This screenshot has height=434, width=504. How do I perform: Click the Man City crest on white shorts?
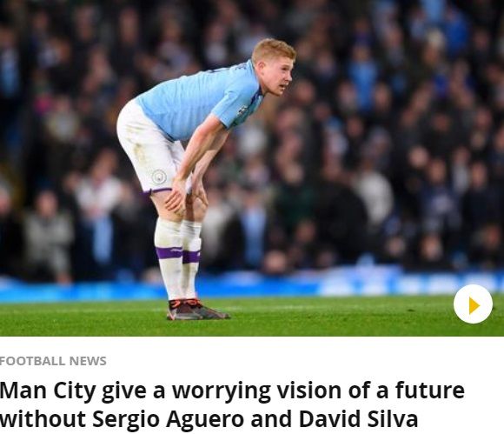[x=159, y=177]
